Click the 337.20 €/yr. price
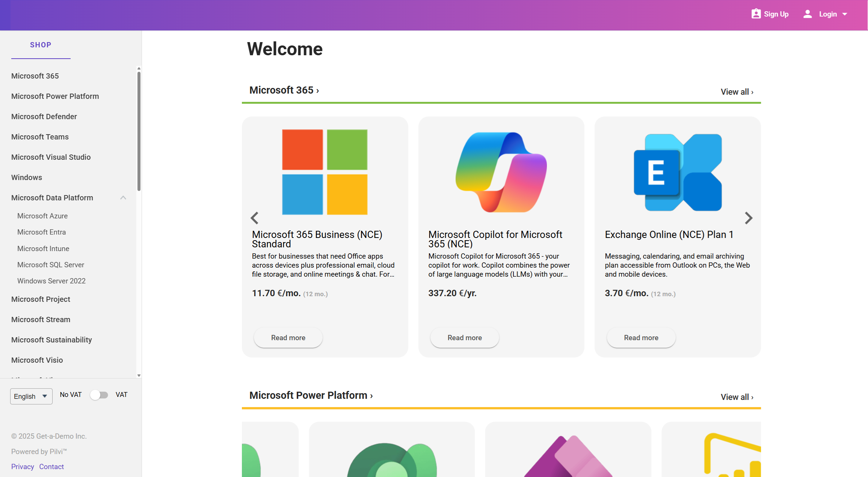868x477 pixels. (x=452, y=293)
